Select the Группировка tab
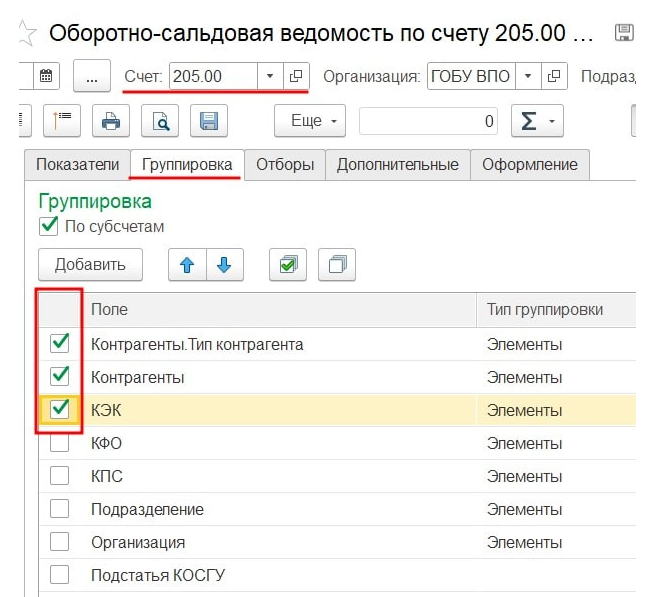The image size is (647, 597). (x=187, y=165)
